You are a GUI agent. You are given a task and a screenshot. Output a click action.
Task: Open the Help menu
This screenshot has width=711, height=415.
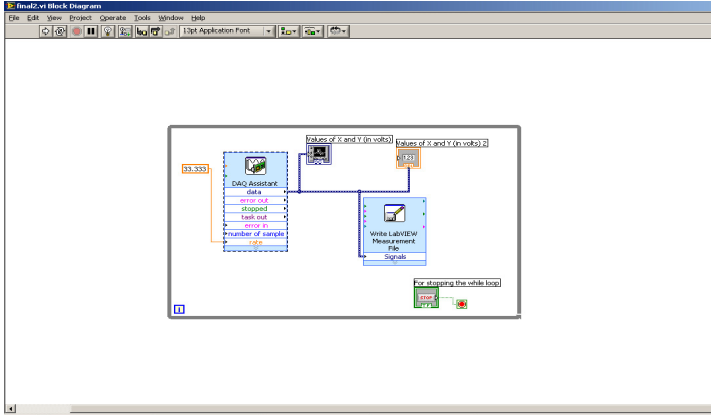(198, 18)
